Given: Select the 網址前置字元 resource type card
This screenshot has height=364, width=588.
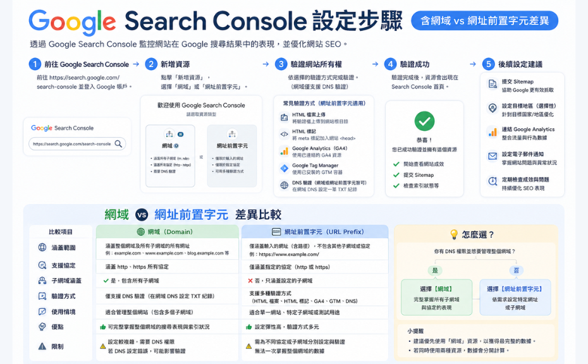Looking at the screenshot, I should click(232, 155).
